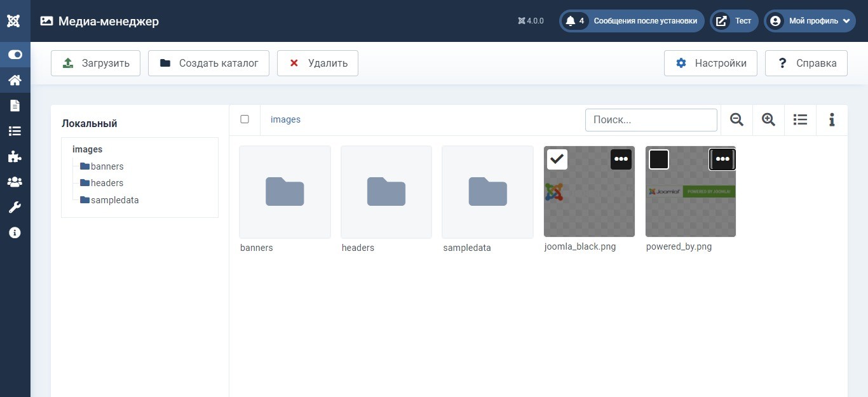
Task: Check the powered_by.png checkbox
Action: (659, 159)
